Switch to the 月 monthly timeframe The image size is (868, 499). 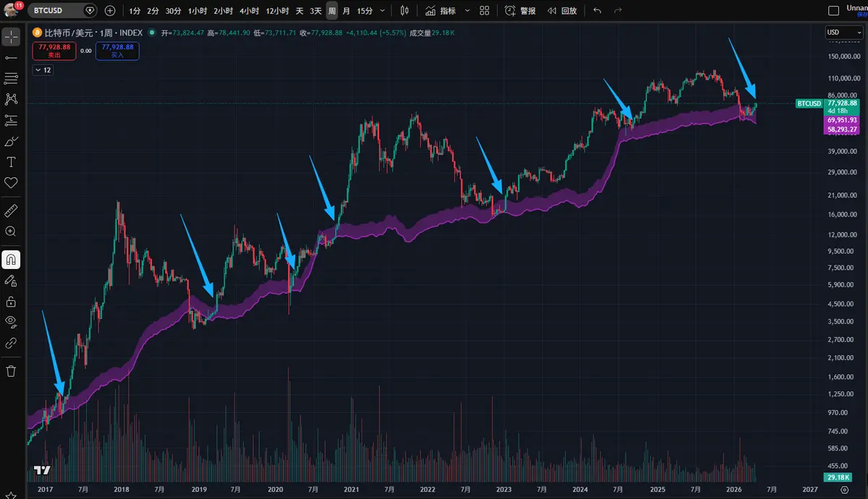point(346,11)
